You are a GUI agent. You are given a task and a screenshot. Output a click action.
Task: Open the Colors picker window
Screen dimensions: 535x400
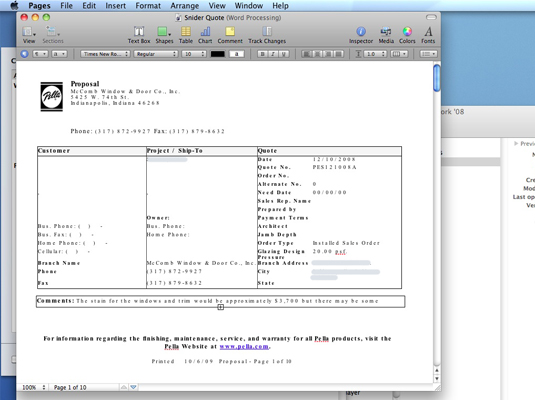point(407,35)
